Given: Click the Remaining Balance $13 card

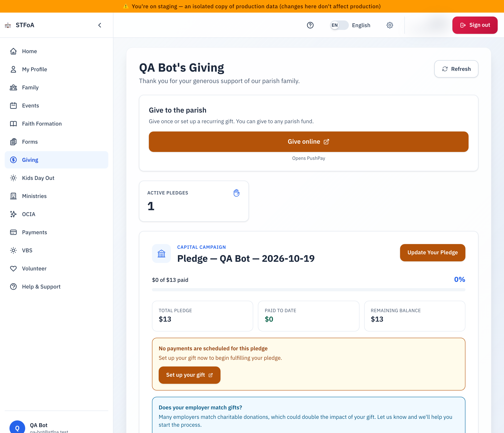Looking at the screenshot, I should point(414,316).
